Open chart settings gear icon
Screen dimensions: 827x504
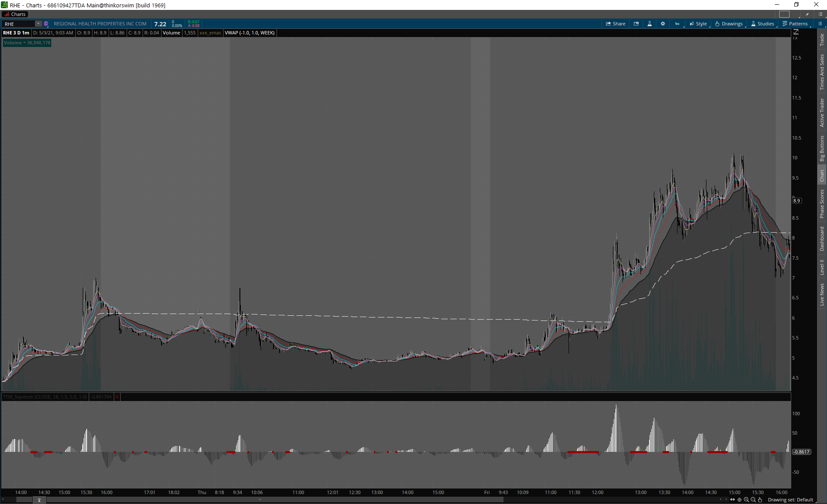click(663, 24)
